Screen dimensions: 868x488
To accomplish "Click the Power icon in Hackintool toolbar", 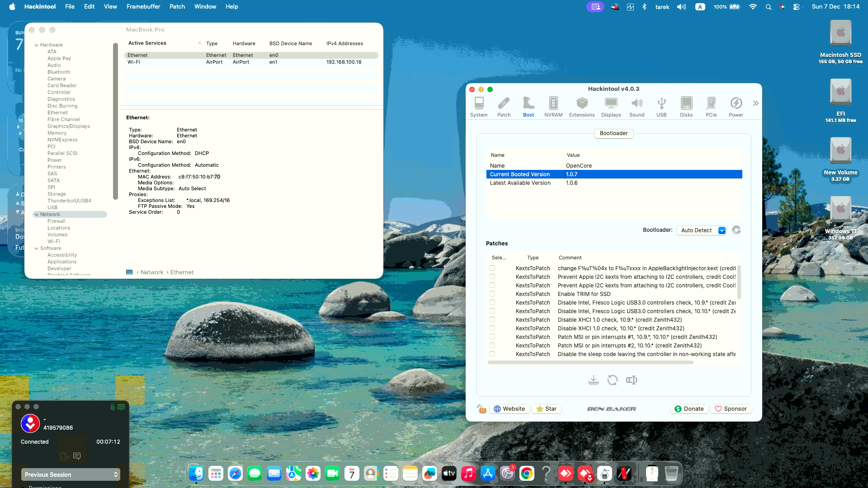I will pyautogui.click(x=736, y=106).
